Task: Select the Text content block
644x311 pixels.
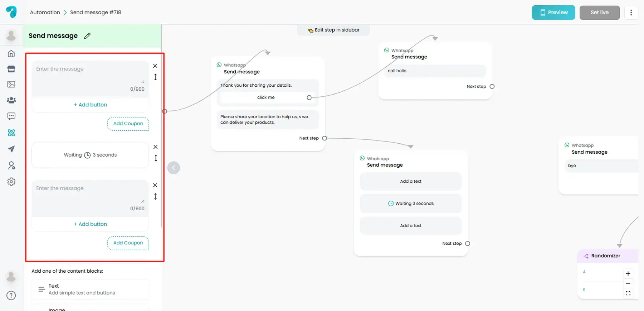Action: point(90,289)
